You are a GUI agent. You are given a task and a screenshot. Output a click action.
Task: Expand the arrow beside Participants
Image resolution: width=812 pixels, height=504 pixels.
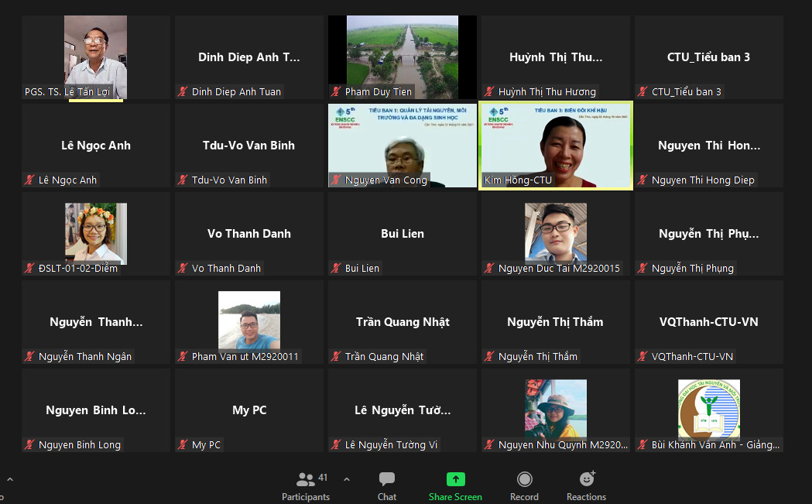click(346, 479)
